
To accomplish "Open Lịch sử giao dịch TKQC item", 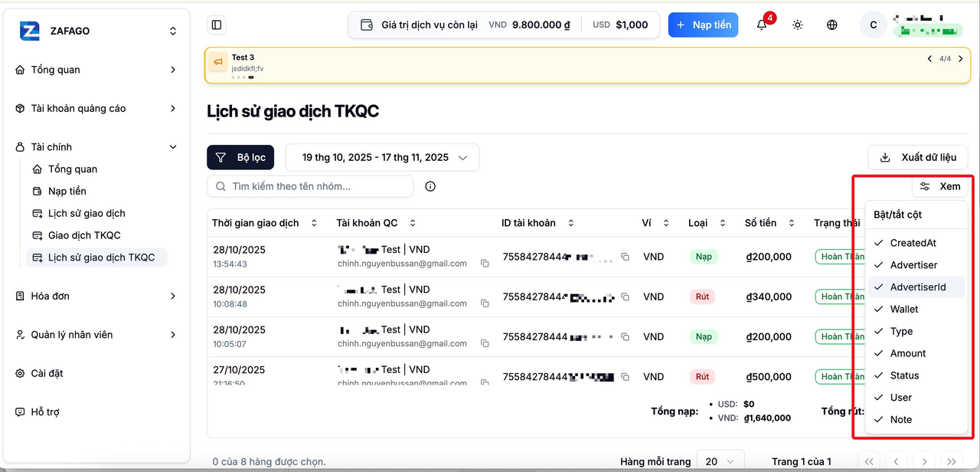I will pyautogui.click(x=96, y=257).
